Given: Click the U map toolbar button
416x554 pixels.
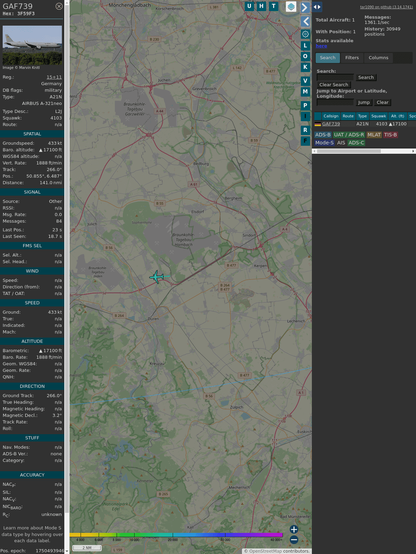Looking at the screenshot, I should tap(249, 6).
